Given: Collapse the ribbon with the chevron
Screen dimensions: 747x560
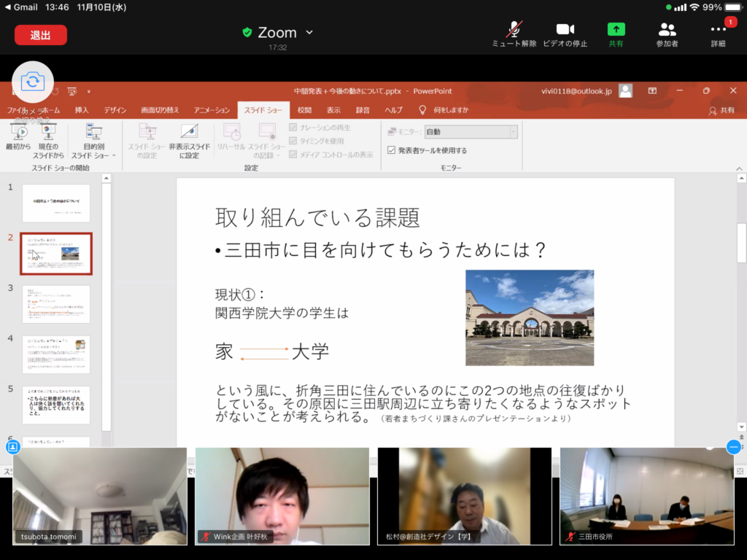Looking at the screenshot, I should pyautogui.click(x=739, y=168).
